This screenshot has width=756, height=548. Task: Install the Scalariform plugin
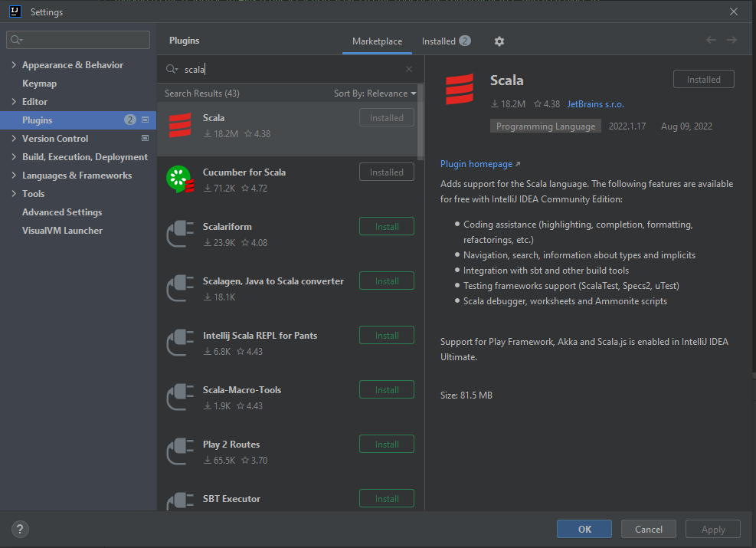[387, 226]
